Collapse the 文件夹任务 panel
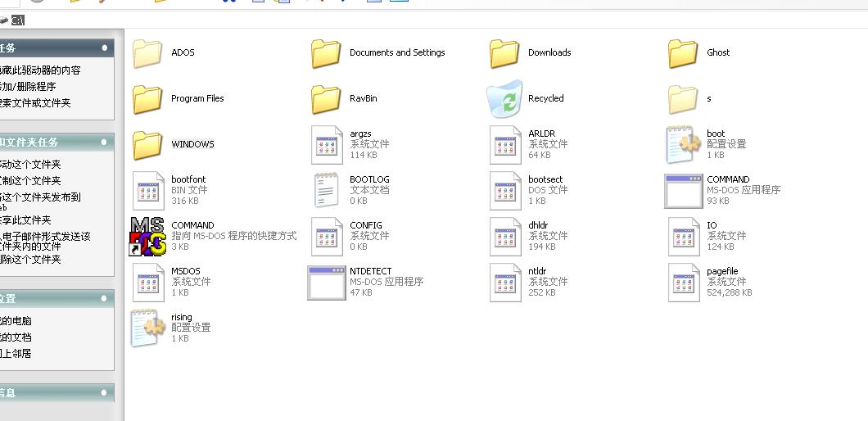Viewport: 868px width, 421px height. (104, 143)
